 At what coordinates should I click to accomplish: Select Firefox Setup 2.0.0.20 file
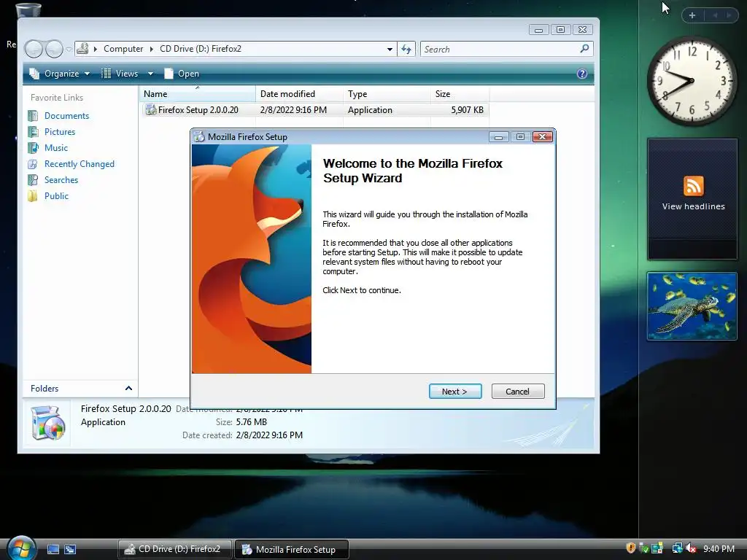(198, 110)
